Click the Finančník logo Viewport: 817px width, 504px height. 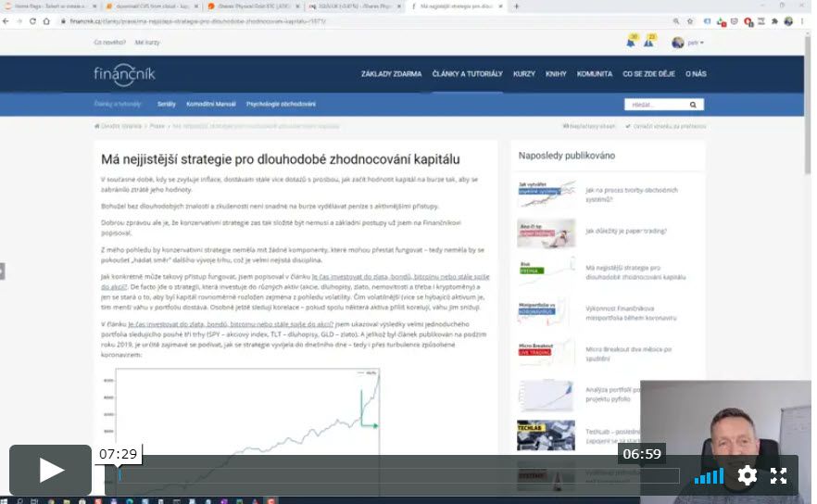pyautogui.click(x=124, y=74)
